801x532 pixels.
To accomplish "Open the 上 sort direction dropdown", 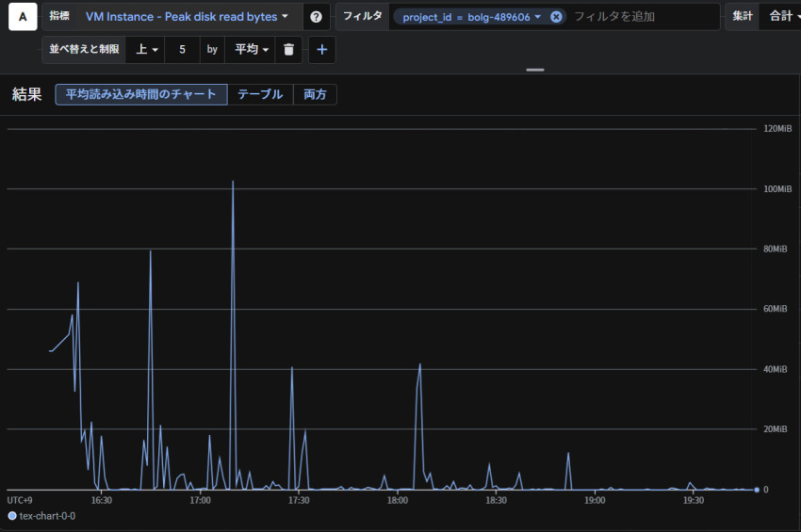I will coord(146,50).
